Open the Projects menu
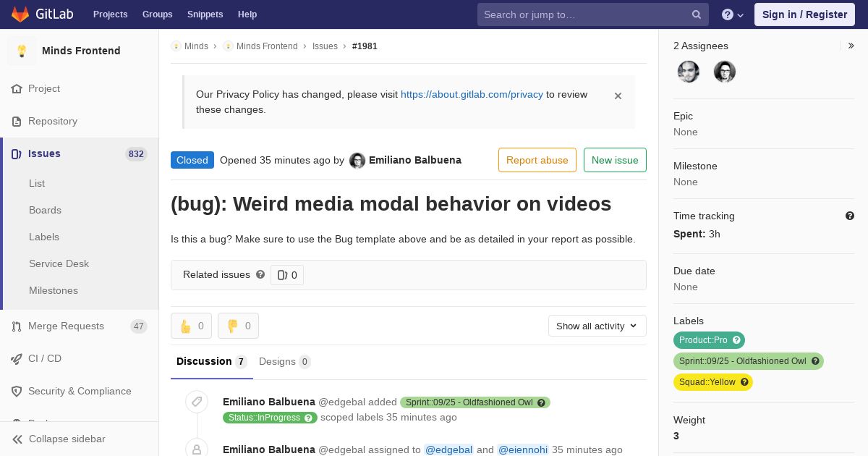The height and width of the screenshot is (456, 868). (x=111, y=14)
